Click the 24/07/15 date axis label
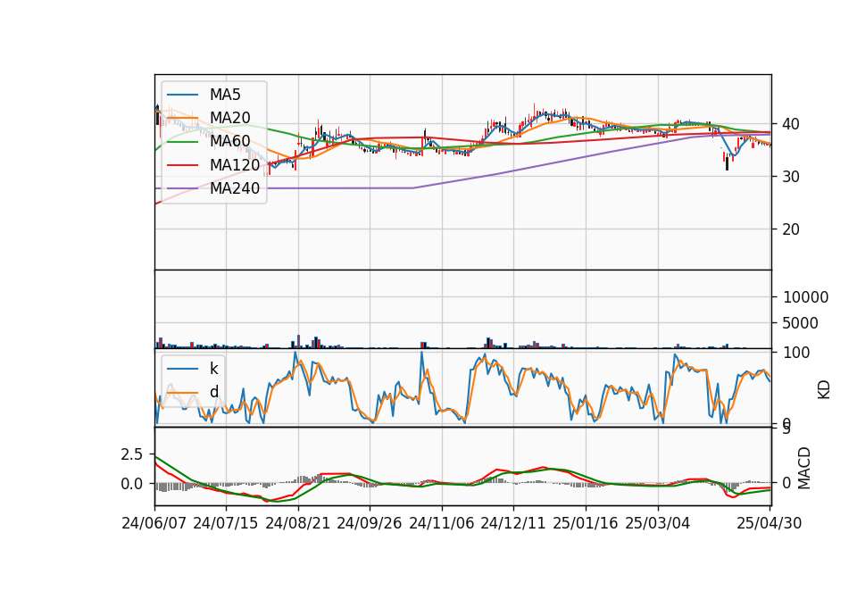The image size is (857, 616). 226,523
